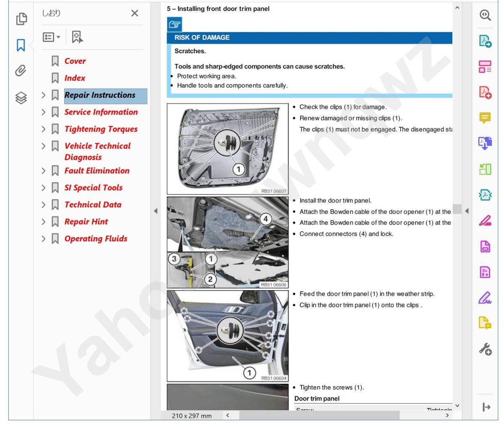Click horizontal scrollbar right arrow
504x427 pixels.
click(x=447, y=415)
